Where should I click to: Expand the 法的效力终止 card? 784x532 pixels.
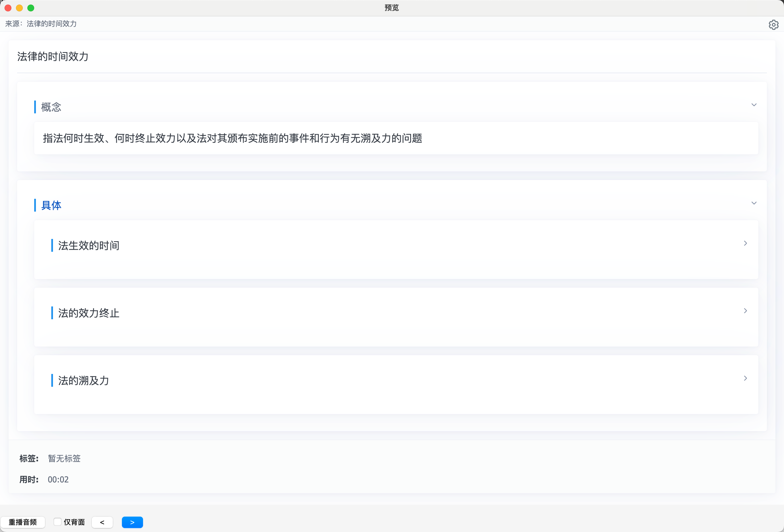point(746,311)
